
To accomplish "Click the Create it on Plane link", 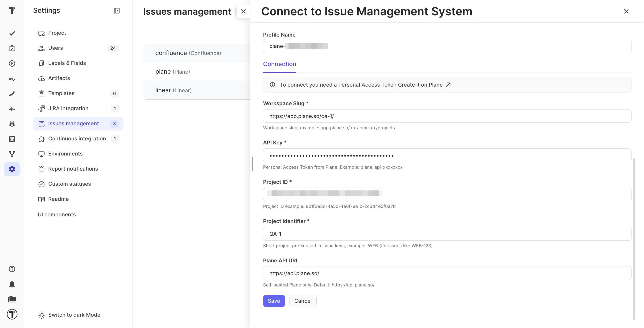I will tap(420, 85).
